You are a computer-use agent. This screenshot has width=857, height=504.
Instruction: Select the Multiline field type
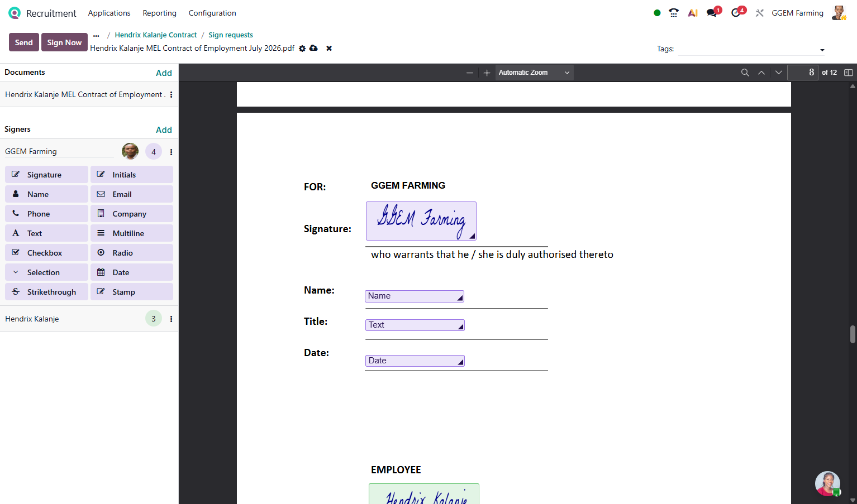click(x=132, y=233)
